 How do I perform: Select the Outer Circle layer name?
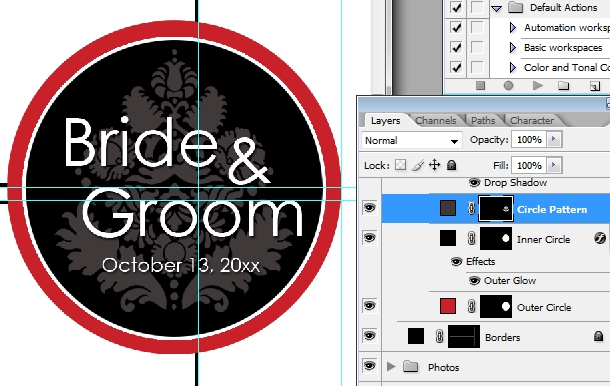(x=544, y=307)
